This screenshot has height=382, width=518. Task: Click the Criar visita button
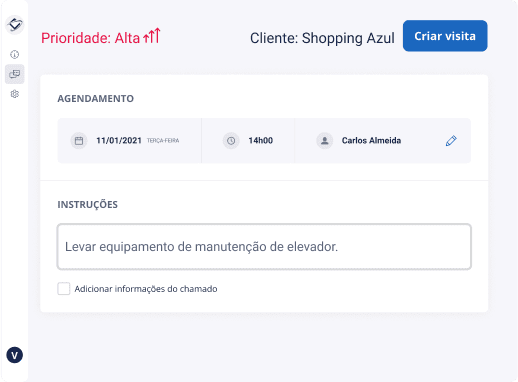445,36
